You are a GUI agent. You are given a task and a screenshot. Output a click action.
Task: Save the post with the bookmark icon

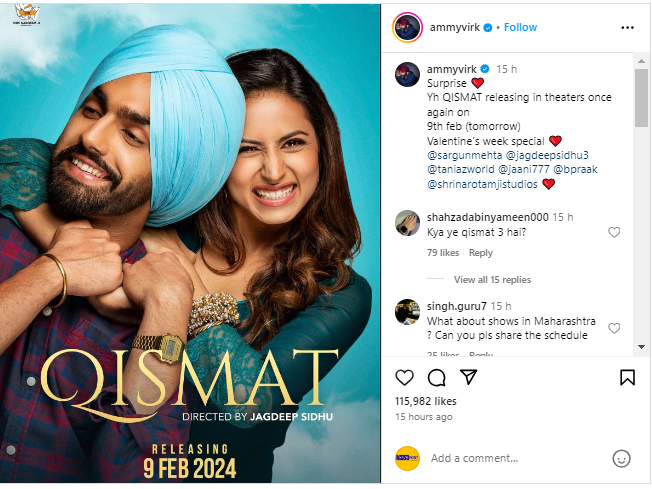coord(627,377)
